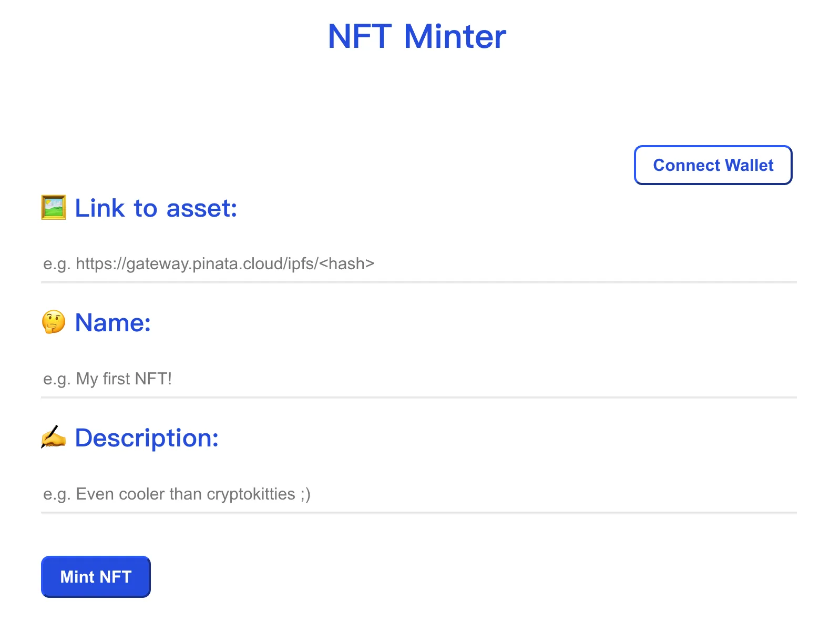Click the "Link to asset:" label text
The height and width of the screenshot is (631, 840).
156,208
